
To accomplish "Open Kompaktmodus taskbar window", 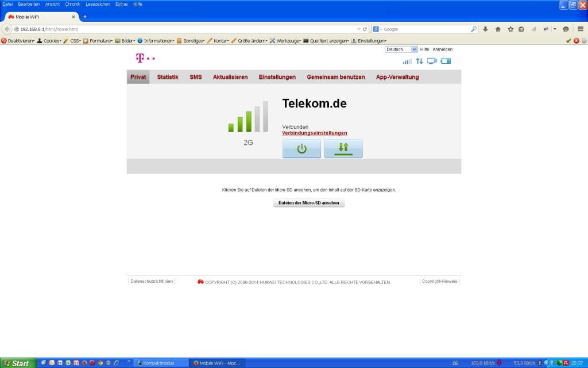I will (x=161, y=363).
